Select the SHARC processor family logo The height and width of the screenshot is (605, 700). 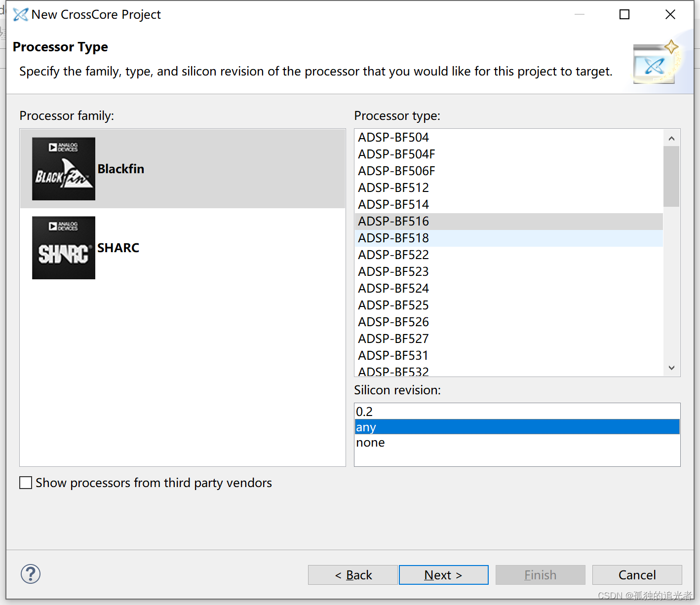(x=64, y=248)
